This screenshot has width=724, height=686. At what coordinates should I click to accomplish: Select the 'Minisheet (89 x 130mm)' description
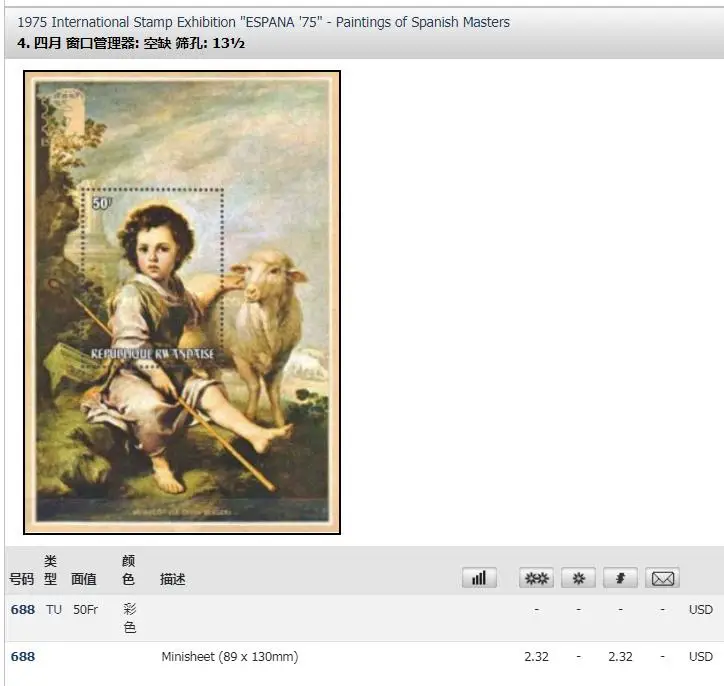[x=229, y=656]
